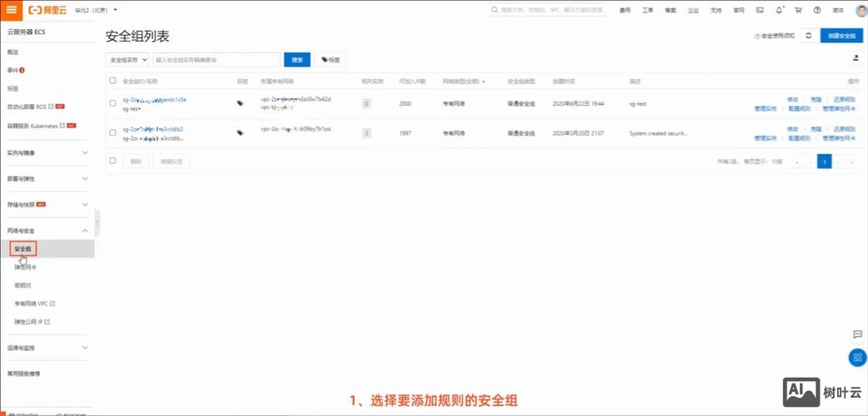The width and height of the screenshot is (868, 416).
Task: Click the tag icon in System created row
Action: [241, 133]
